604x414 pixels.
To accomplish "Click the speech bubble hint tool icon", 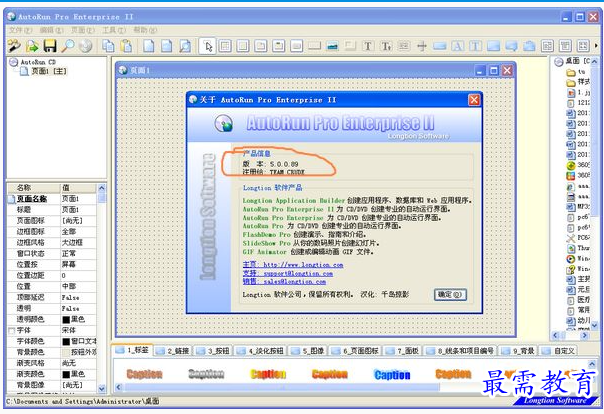I will (511, 46).
